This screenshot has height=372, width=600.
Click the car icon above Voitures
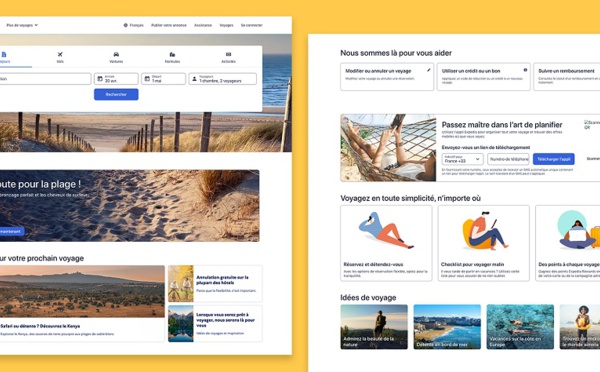(x=116, y=54)
